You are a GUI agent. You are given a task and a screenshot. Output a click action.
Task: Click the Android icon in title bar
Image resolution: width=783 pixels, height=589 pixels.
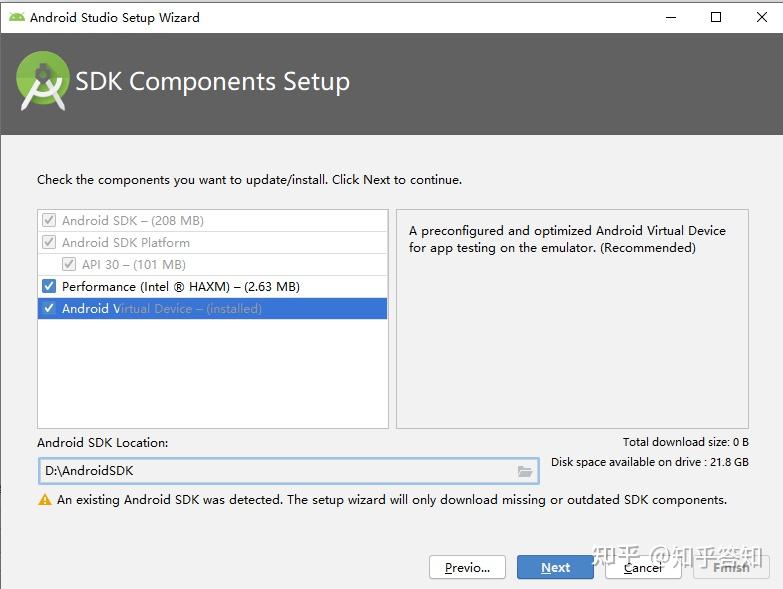point(17,17)
